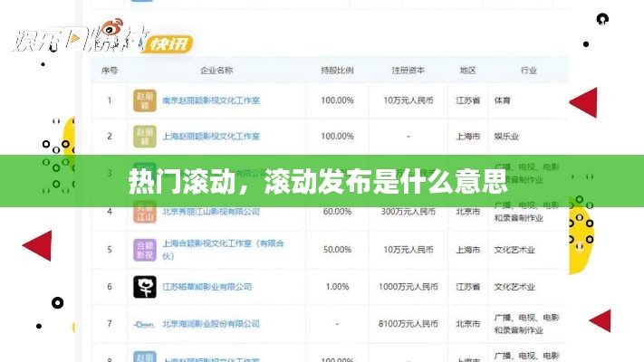This screenshot has height=362, width=644.
Task: Click the 持股比例 column header
Action: tap(337, 70)
